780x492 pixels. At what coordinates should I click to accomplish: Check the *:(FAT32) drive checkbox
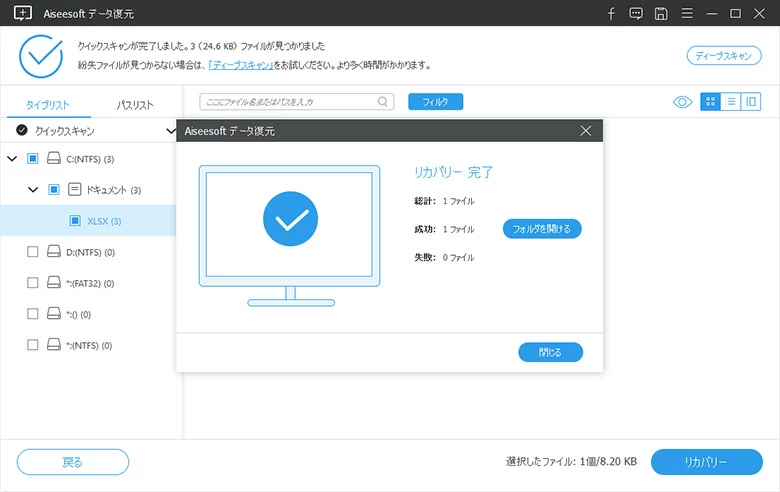coord(33,283)
